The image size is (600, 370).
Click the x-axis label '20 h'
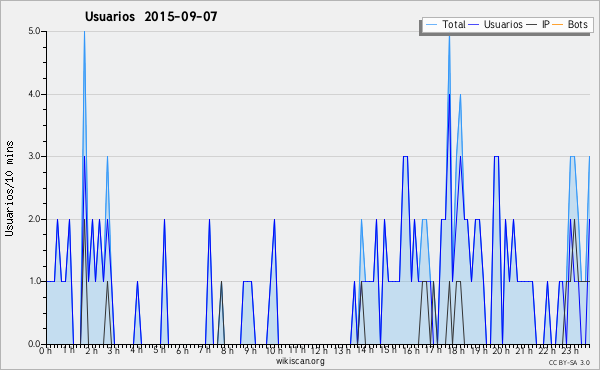(x=501, y=350)
